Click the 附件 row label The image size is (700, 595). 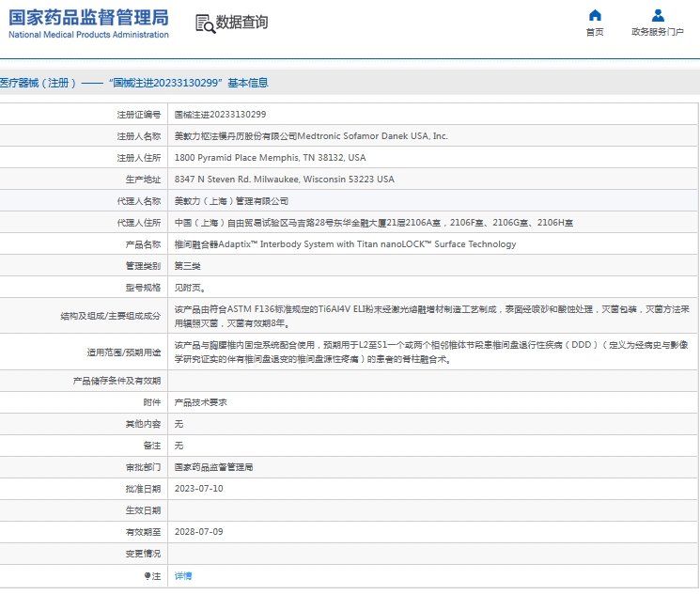152,402
